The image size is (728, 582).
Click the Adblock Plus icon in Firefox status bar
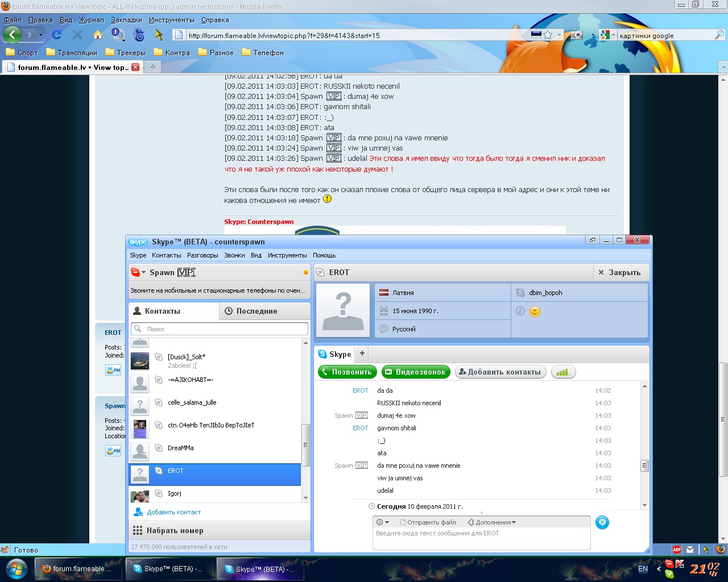[x=677, y=550]
